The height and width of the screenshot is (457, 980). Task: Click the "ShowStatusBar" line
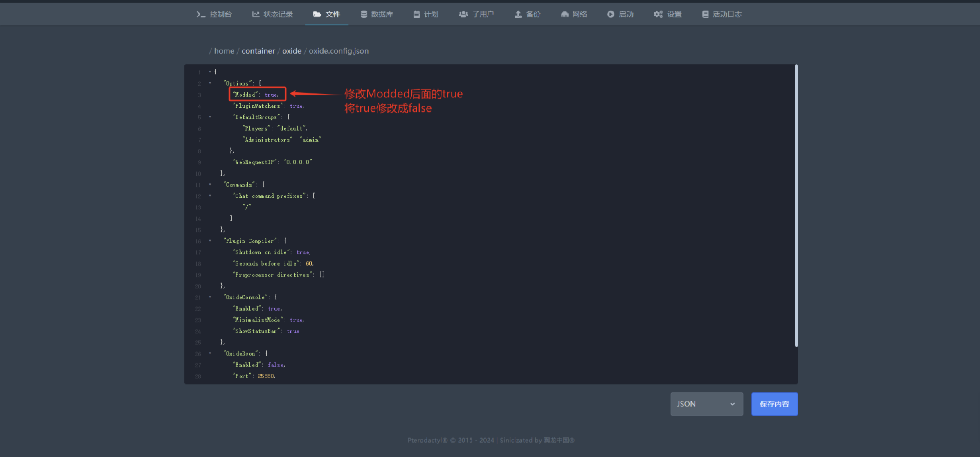pos(266,331)
